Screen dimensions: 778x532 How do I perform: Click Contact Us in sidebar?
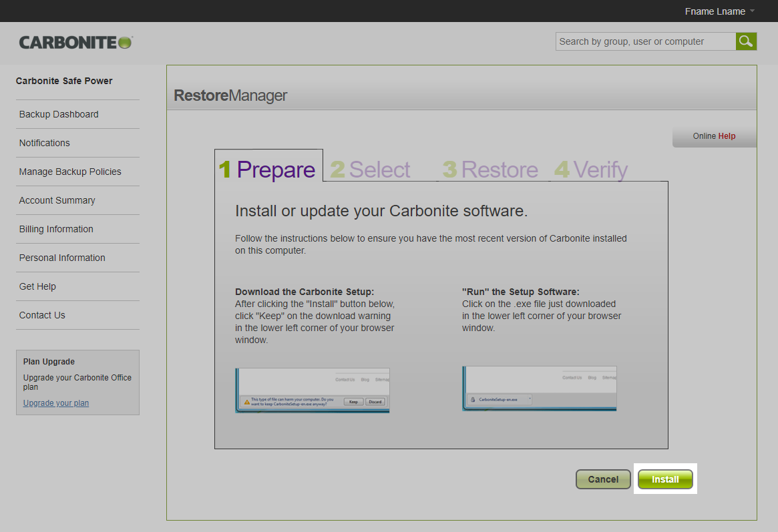coord(42,315)
